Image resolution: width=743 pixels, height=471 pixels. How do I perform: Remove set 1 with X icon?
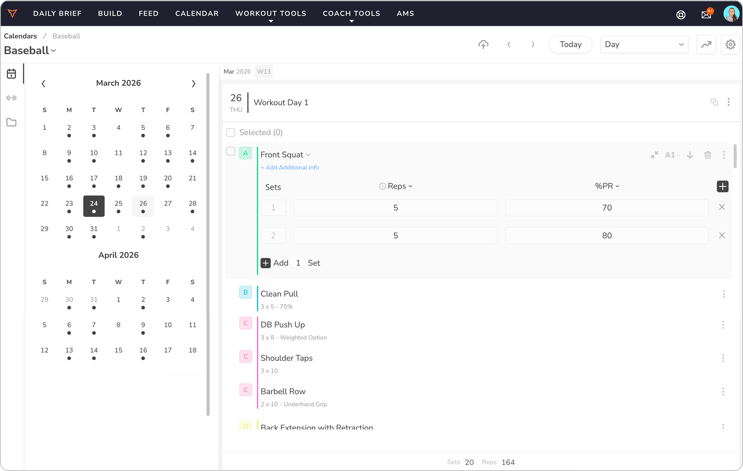722,207
